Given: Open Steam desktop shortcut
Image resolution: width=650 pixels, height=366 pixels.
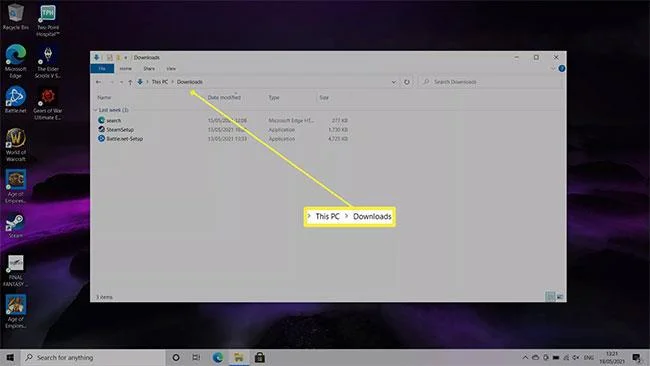Looking at the screenshot, I should pyautogui.click(x=15, y=225).
